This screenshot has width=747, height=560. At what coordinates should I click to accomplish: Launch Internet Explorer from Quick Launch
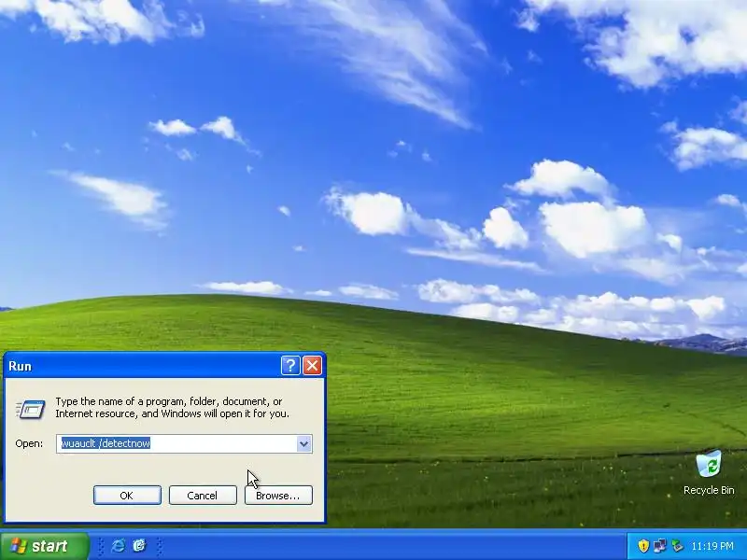118,546
